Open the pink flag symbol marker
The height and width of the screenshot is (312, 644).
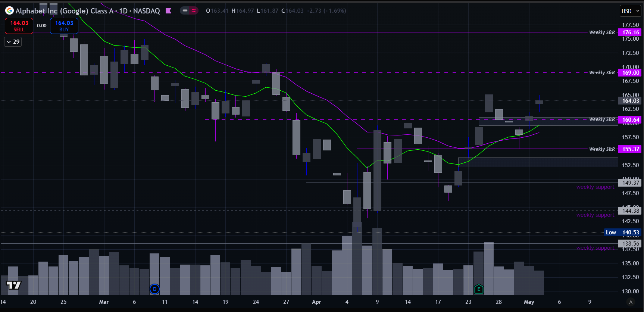(x=169, y=11)
